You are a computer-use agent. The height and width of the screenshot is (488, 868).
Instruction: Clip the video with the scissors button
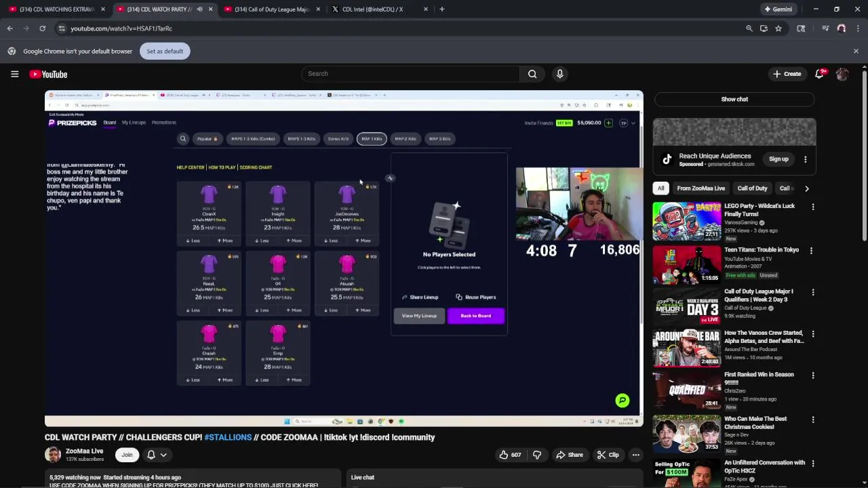[607, 455]
